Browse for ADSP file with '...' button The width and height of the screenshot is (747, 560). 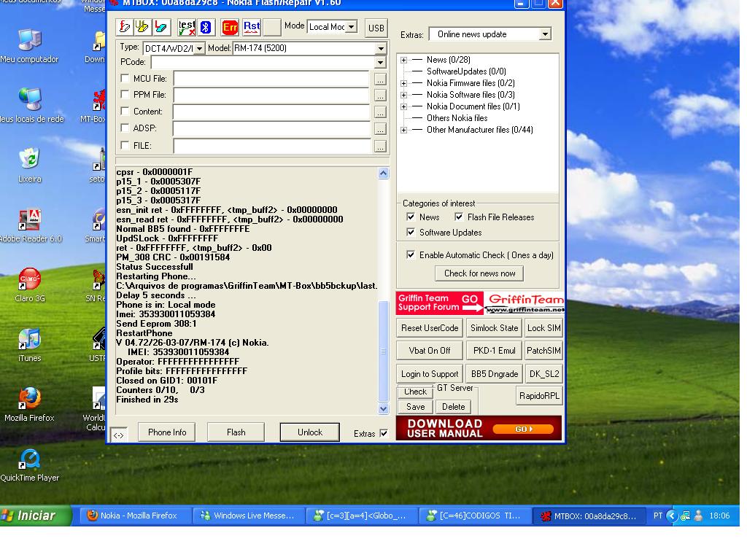point(380,128)
